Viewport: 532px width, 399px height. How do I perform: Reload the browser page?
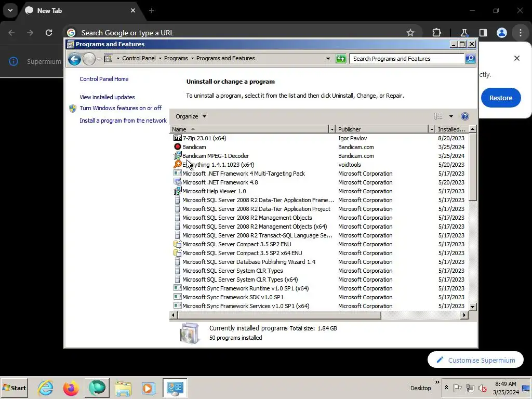49,33
